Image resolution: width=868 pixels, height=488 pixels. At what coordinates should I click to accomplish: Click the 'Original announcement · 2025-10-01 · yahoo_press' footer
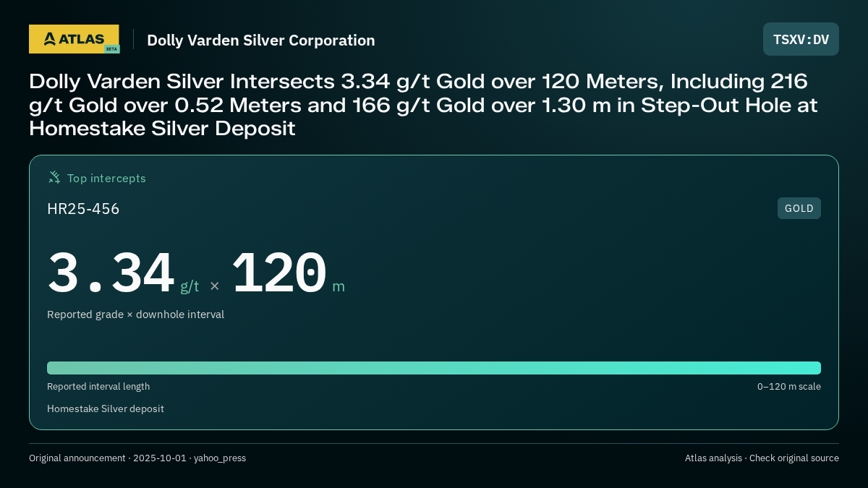(x=137, y=458)
